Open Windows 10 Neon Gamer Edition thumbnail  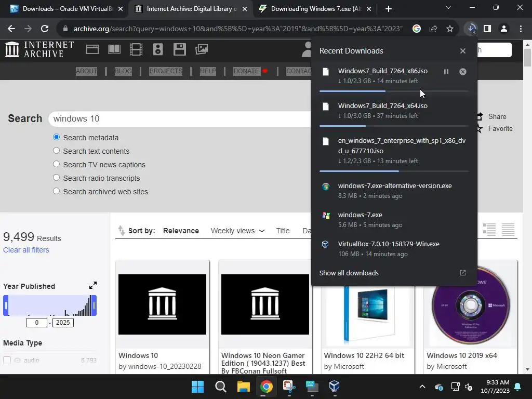pos(265,304)
